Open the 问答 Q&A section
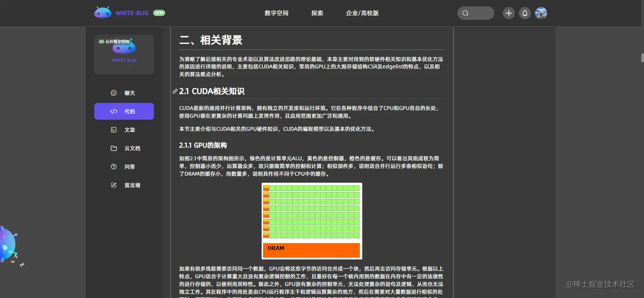The width and height of the screenshot is (644, 298). 113,166
